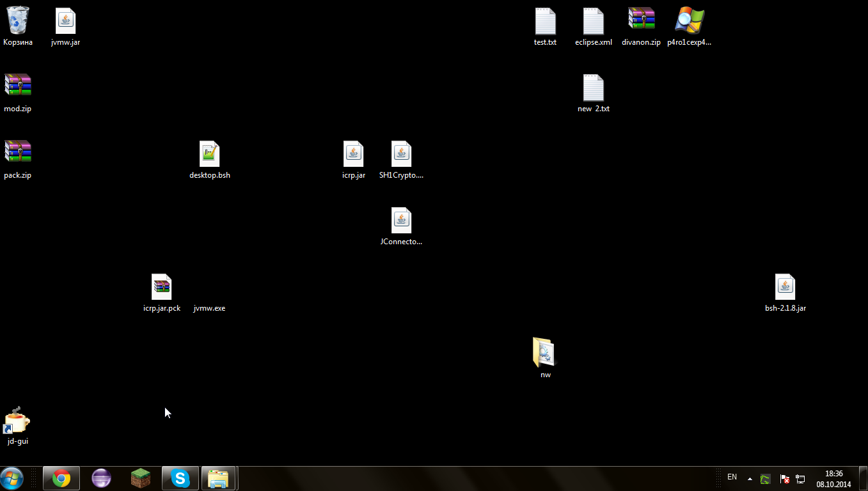Select the bsh-2.1.8.jar file icon
868x491 pixels.
click(x=785, y=287)
